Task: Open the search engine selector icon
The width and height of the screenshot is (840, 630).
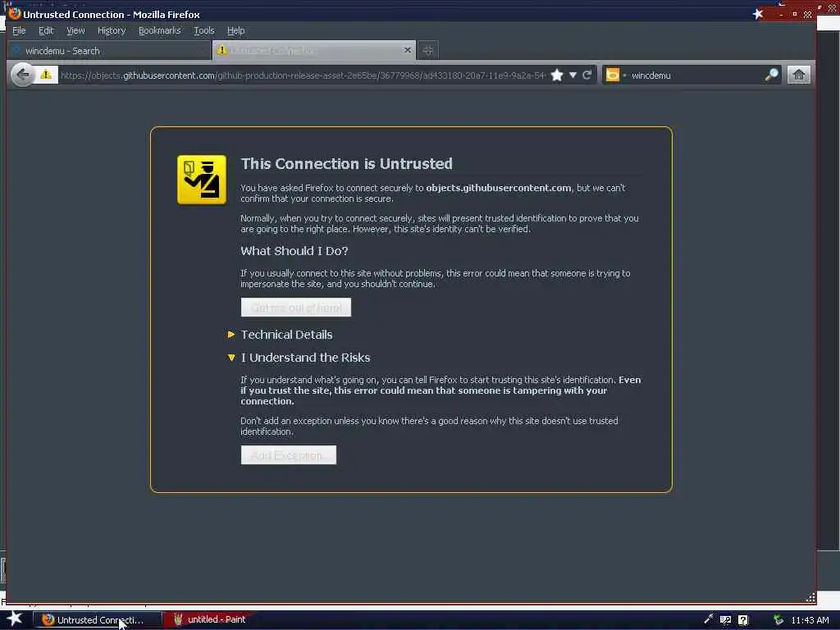Action: [x=612, y=75]
